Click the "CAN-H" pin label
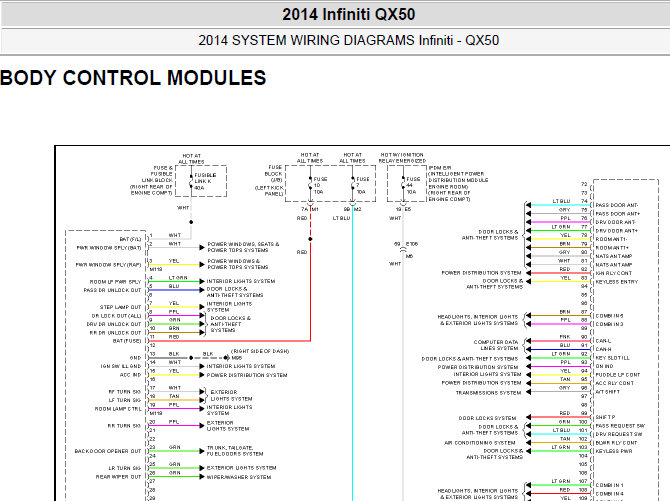This screenshot has height=501, width=670. pos(603,349)
